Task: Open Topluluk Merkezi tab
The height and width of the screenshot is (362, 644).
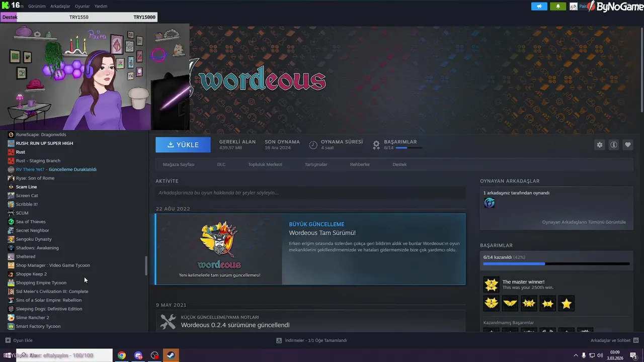Action: click(265, 164)
